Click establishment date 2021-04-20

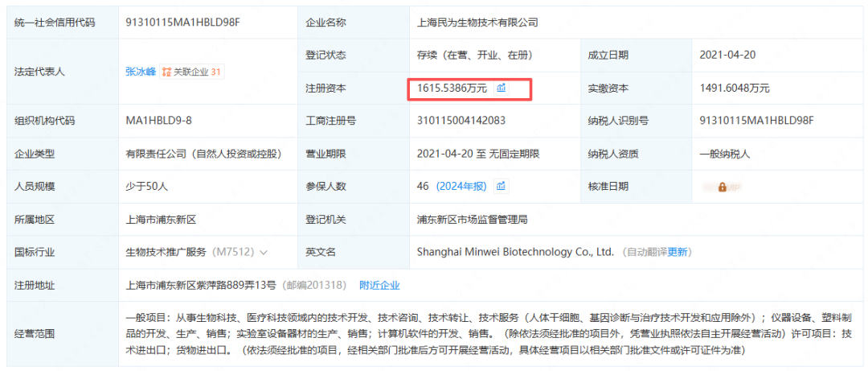coord(728,55)
